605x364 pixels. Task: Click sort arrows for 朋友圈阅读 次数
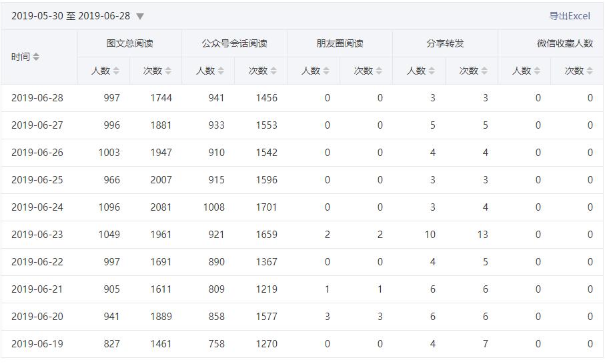379,71
